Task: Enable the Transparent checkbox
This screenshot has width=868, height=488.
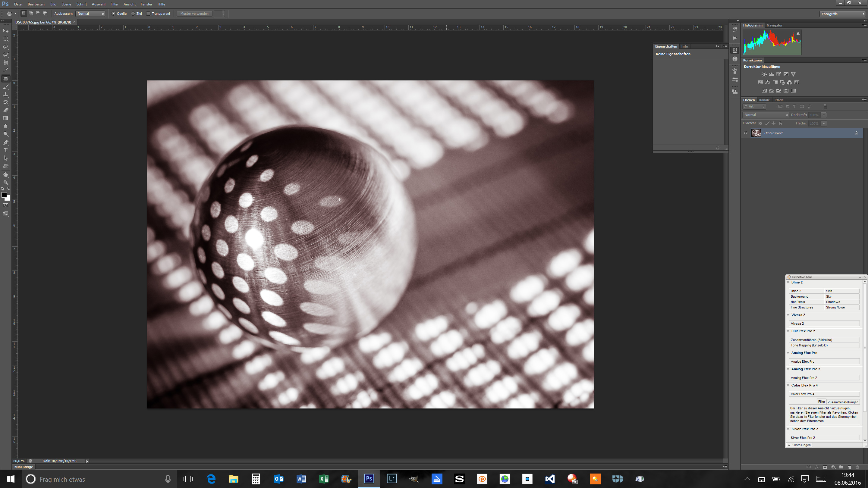Action: (148, 14)
